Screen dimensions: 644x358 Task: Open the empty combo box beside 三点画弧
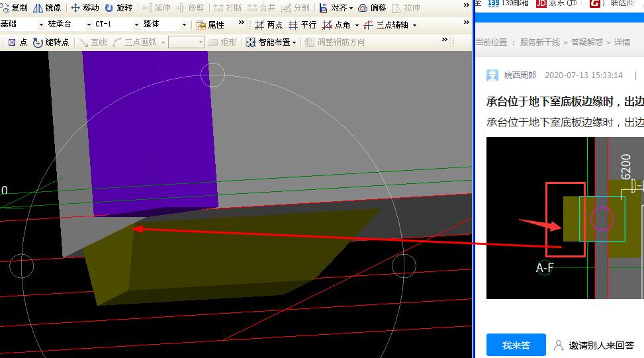187,42
